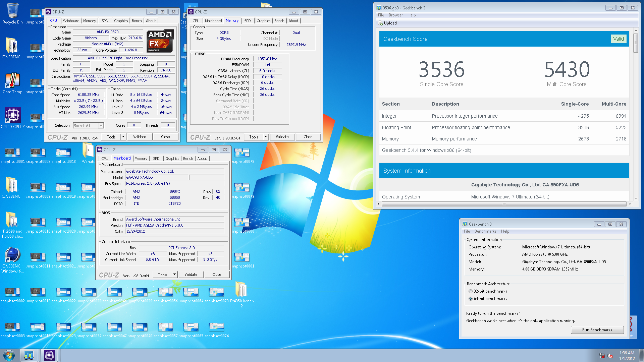Select the snaphsot0002 desktop file icon
Image resolution: width=644 pixels, height=362 pixels.
click(13, 295)
